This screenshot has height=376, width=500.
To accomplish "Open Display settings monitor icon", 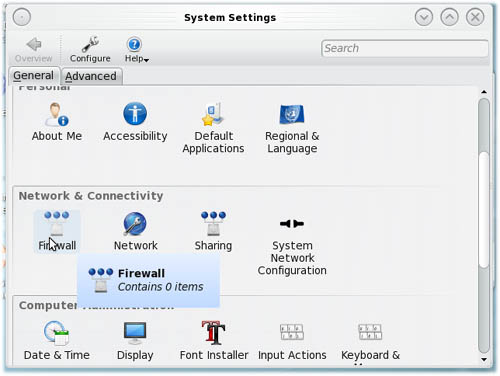I will pyautogui.click(x=135, y=341).
